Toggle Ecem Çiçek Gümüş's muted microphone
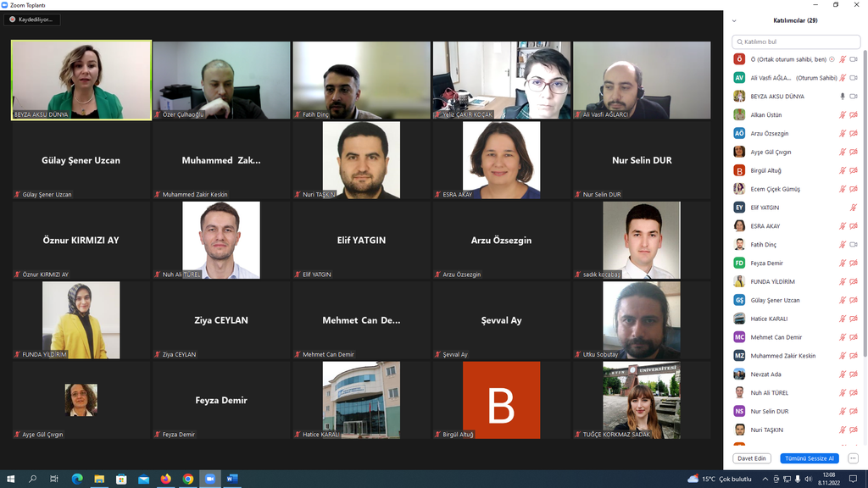The image size is (868, 488). click(x=843, y=189)
